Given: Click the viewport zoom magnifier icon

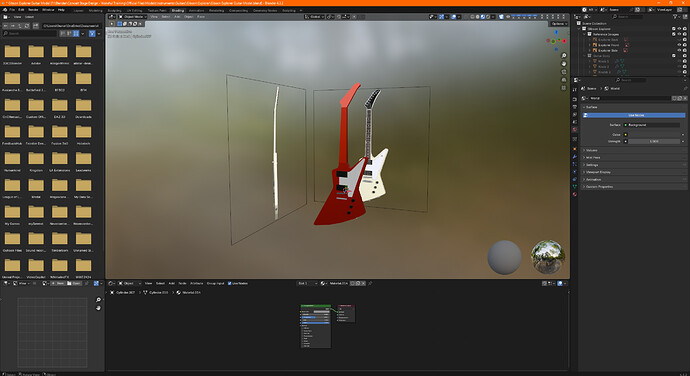Looking at the screenshot, I should click(564, 56).
